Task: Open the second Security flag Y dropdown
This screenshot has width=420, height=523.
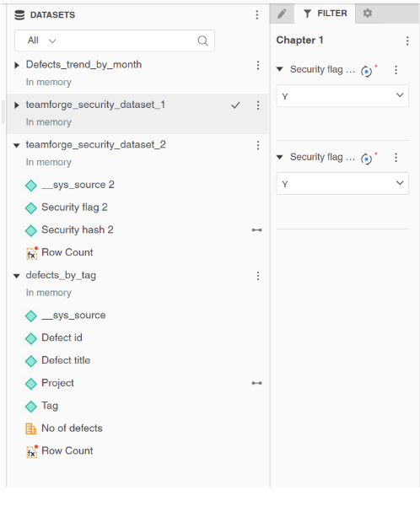Action: [342, 183]
